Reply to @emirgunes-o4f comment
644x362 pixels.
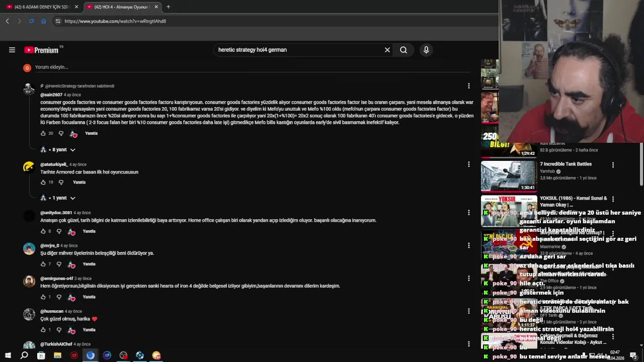pyautogui.click(x=89, y=297)
